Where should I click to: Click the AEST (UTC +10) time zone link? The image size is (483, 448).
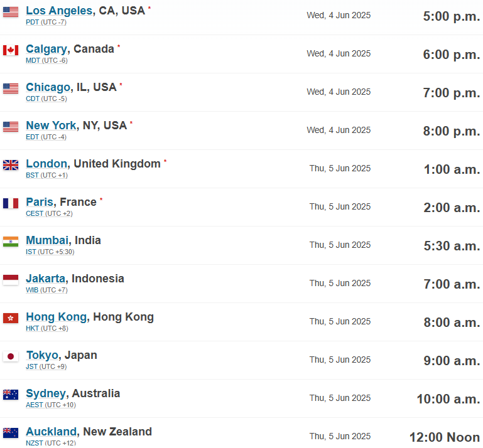tap(50, 405)
